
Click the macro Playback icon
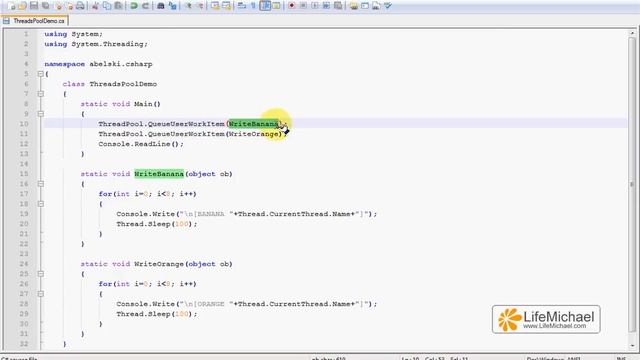(315, 6)
